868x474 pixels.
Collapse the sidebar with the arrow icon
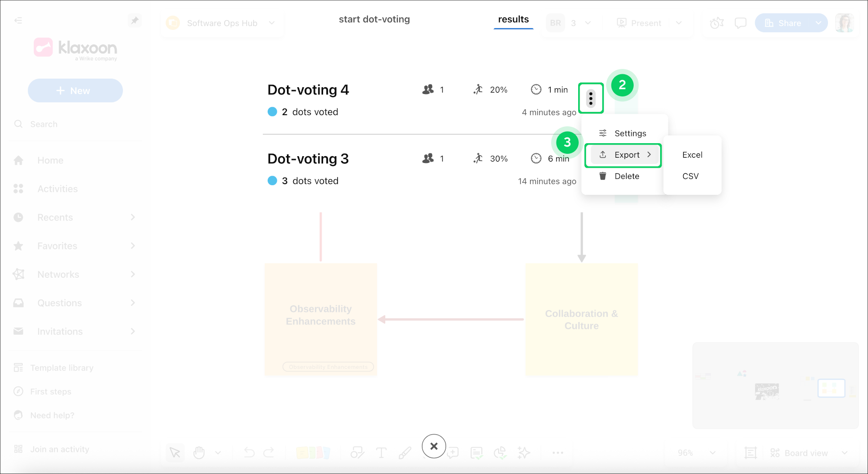pyautogui.click(x=18, y=20)
